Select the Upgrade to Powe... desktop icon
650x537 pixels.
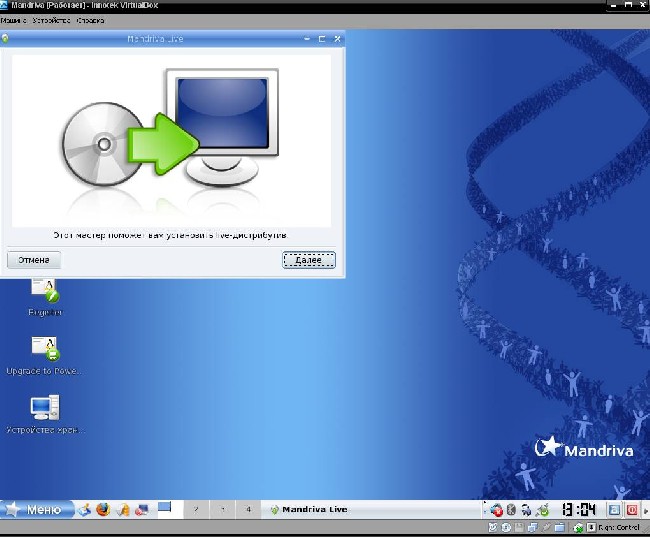pos(45,356)
